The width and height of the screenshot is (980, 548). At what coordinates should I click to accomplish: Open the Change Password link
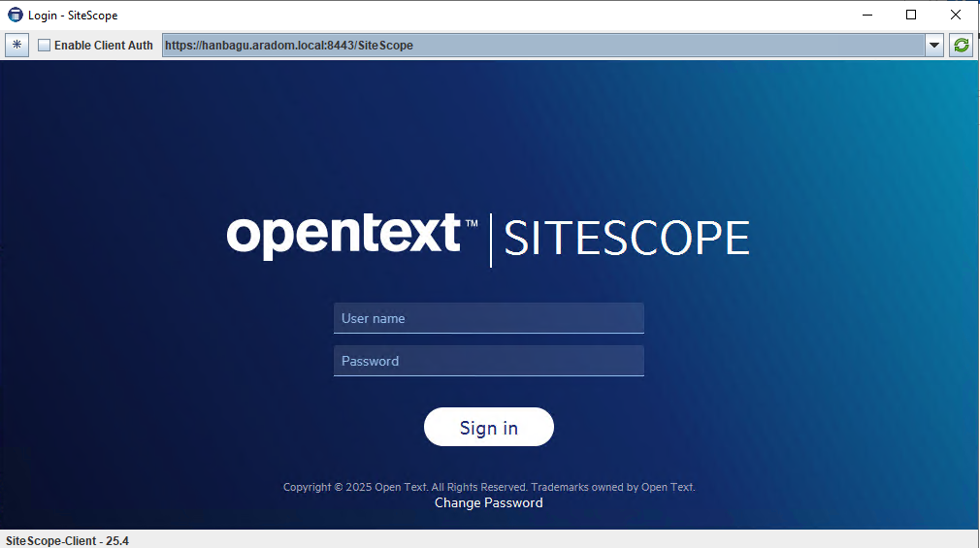[x=489, y=503]
